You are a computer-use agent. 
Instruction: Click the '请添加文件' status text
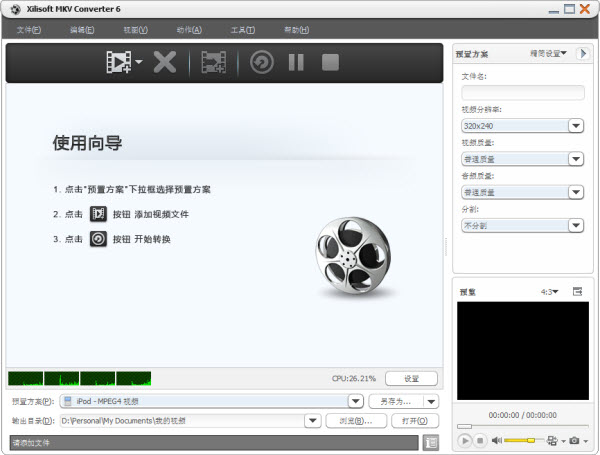31,443
